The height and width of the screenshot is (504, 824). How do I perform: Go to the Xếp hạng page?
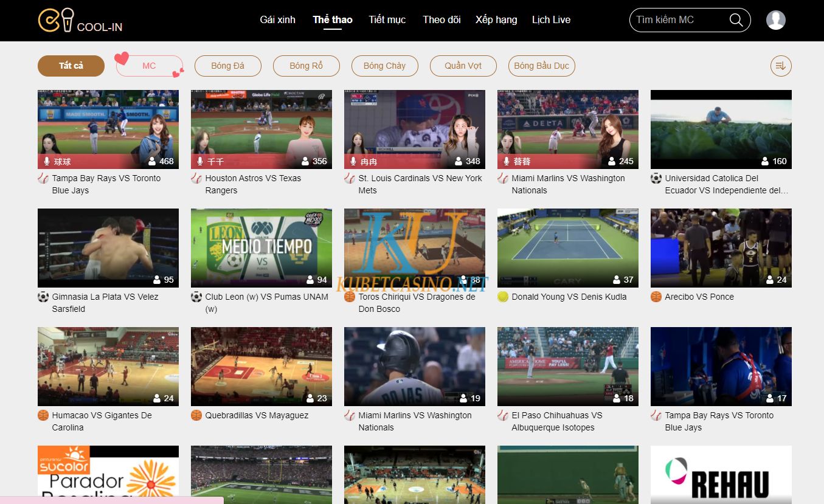[496, 19]
